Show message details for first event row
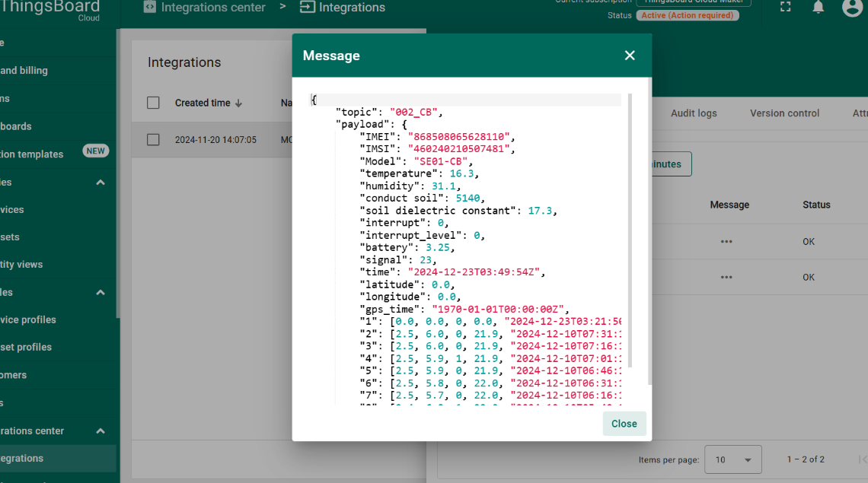 pos(726,242)
